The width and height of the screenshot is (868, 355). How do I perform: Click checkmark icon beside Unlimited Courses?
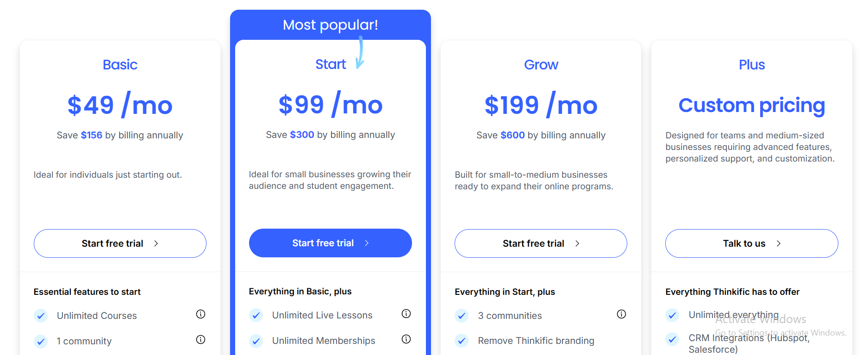41,316
